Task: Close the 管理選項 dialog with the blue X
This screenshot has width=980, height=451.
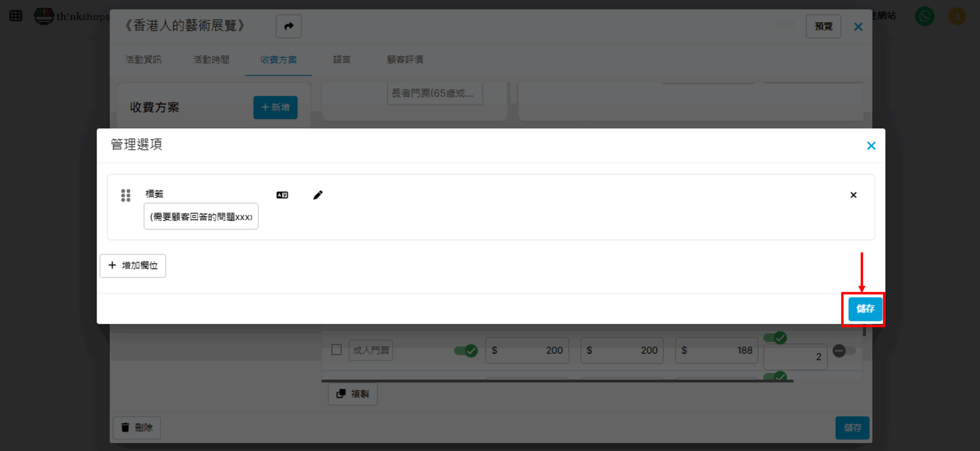Action: click(871, 146)
